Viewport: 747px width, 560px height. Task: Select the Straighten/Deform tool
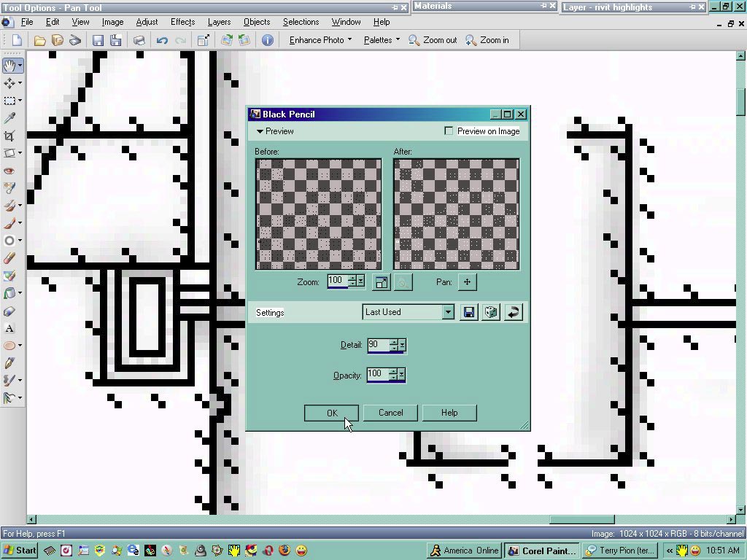pyautogui.click(x=9, y=153)
